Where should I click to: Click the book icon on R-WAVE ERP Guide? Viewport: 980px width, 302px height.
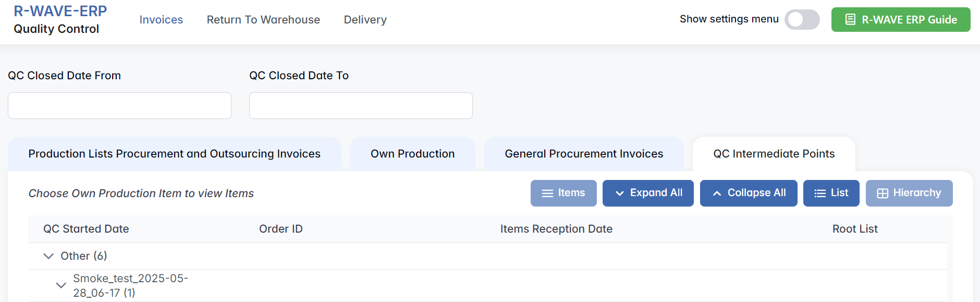coord(850,20)
